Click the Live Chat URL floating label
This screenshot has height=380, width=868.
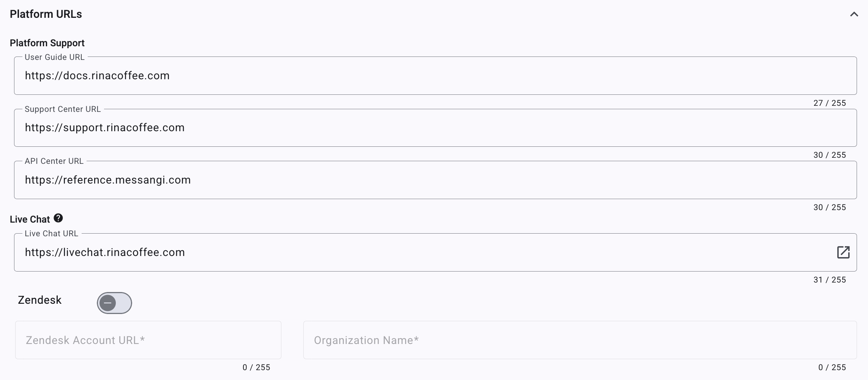(x=51, y=234)
